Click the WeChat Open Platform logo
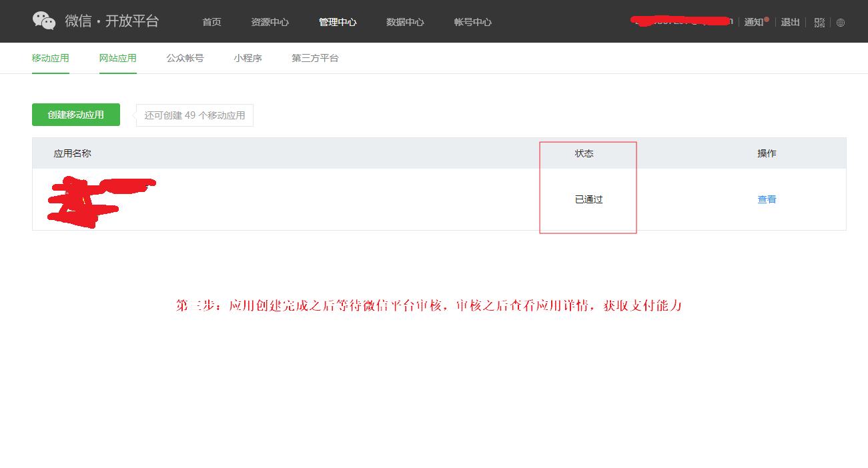This screenshot has height=468, width=868. (44, 21)
